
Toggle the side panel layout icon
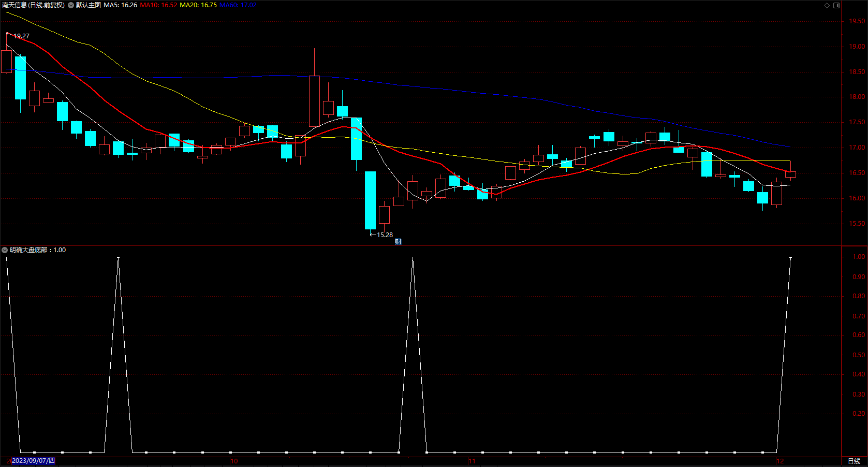coord(836,5)
